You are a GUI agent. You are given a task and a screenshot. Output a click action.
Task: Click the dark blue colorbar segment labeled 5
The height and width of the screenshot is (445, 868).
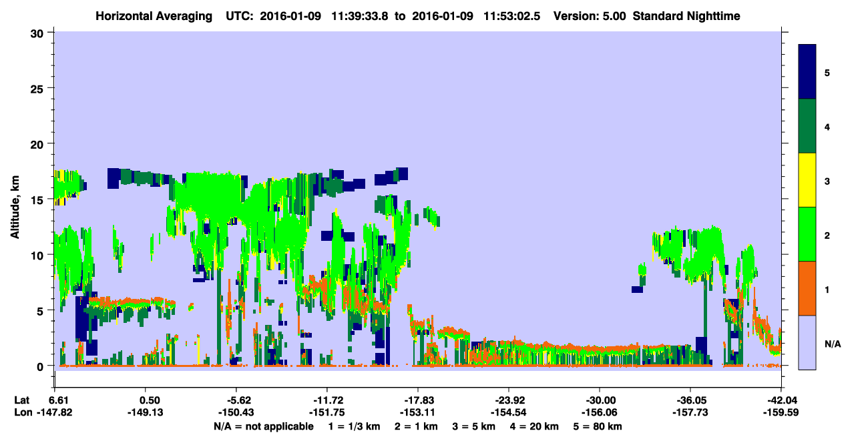807,72
